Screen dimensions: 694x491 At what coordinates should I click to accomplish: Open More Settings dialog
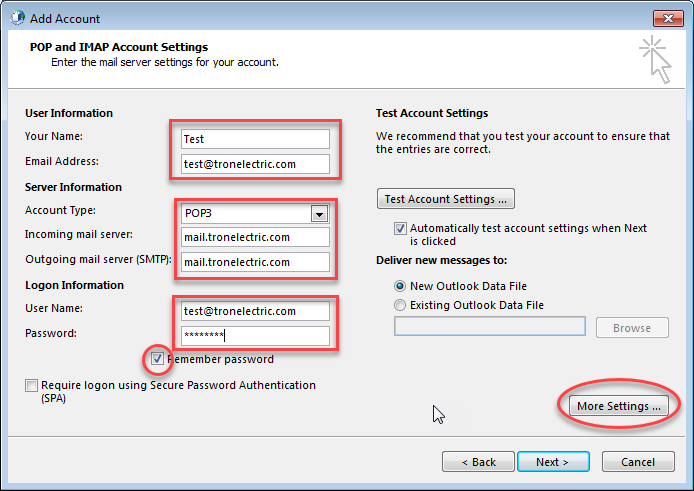[x=619, y=405]
